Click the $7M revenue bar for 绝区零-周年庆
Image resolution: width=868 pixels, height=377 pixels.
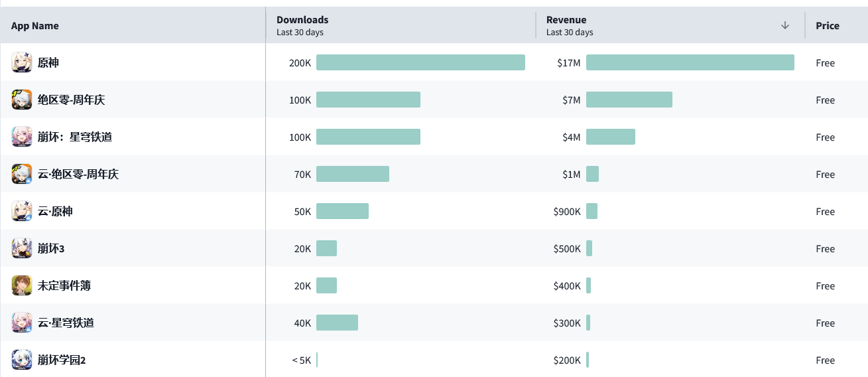coord(629,100)
